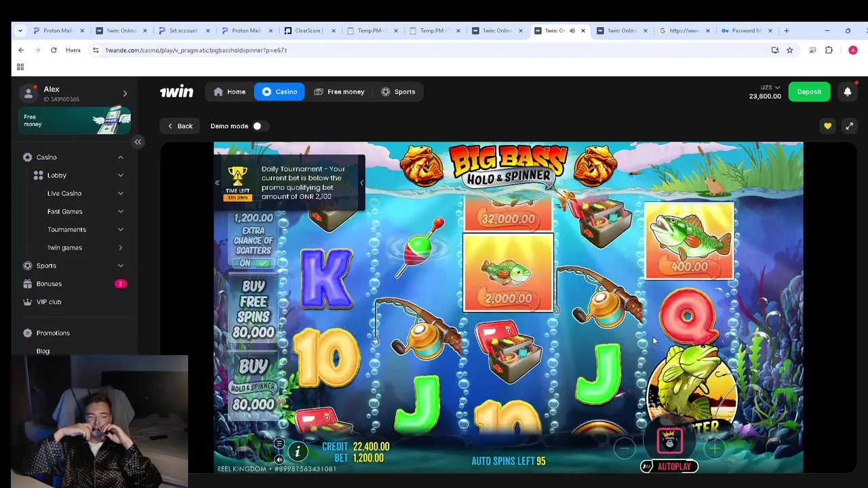This screenshot has width=868, height=488.
Task: Open notifications bell icon
Action: click(848, 91)
